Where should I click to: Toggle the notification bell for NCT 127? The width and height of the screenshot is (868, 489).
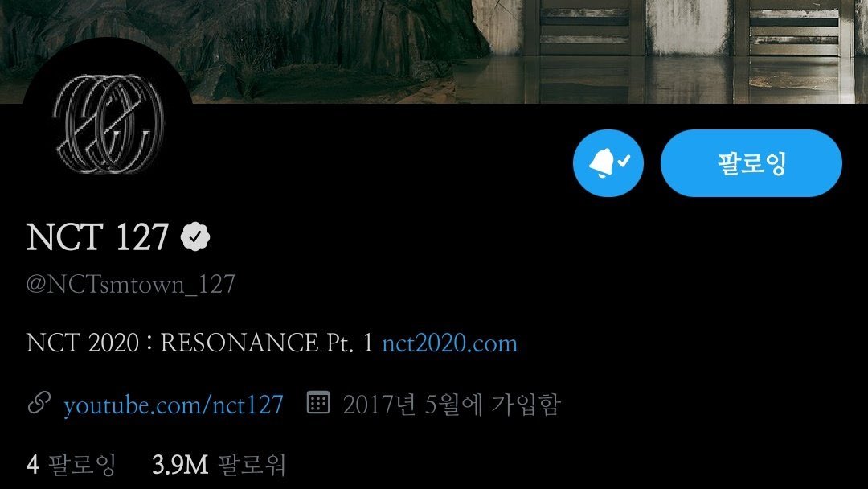[x=608, y=162]
